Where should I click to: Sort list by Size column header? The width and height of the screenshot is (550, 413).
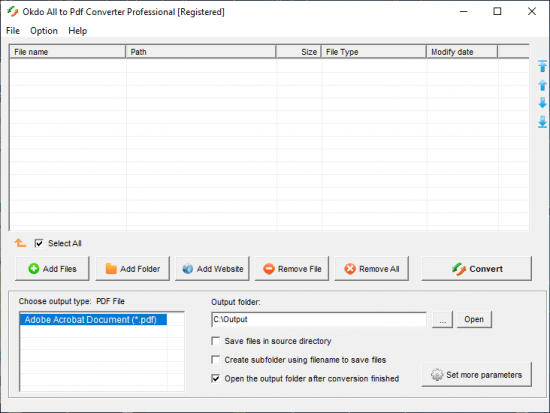[299, 52]
